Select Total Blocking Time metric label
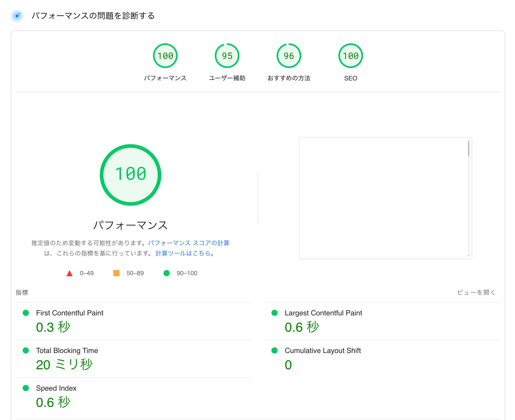This screenshot has width=515, height=420. click(x=67, y=351)
